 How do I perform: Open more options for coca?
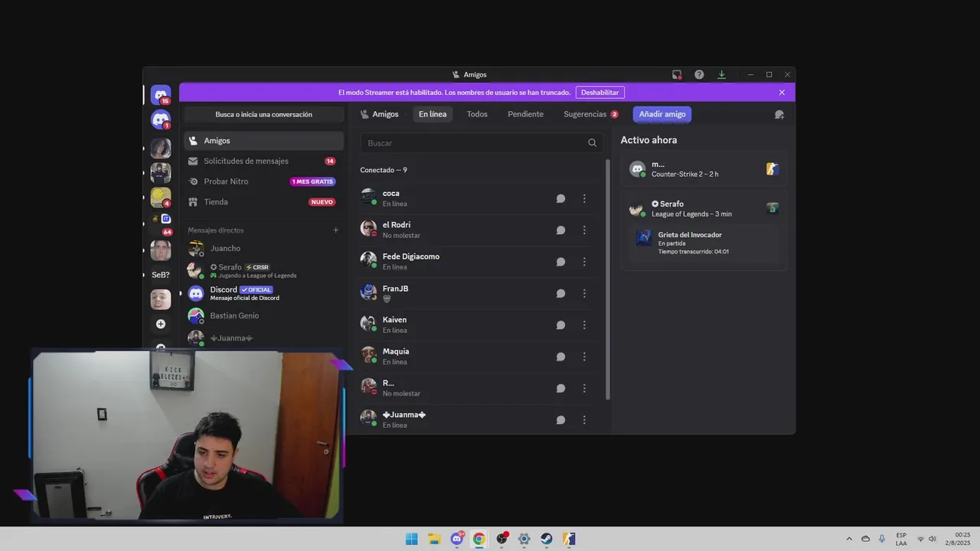click(584, 198)
